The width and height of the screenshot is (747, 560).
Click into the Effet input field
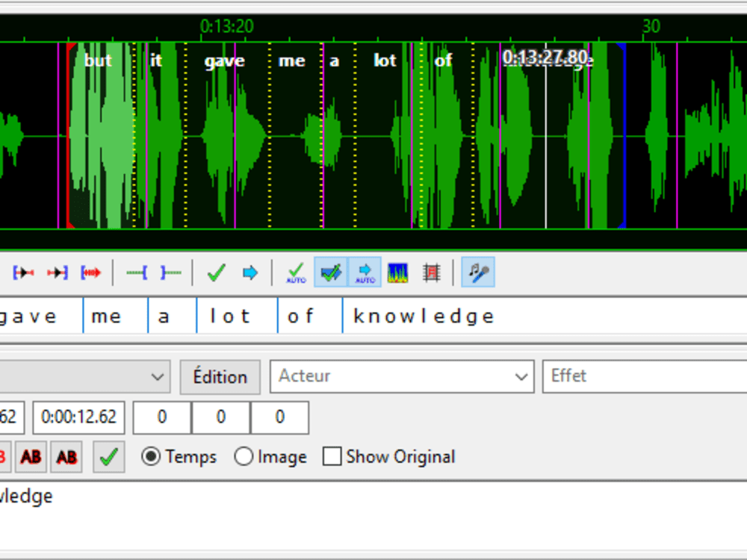[645, 376]
